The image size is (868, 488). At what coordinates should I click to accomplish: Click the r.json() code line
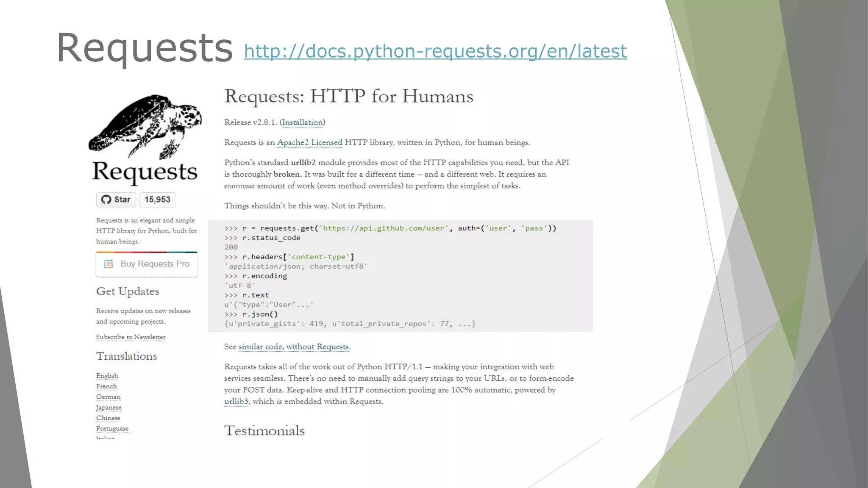point(251,314)
